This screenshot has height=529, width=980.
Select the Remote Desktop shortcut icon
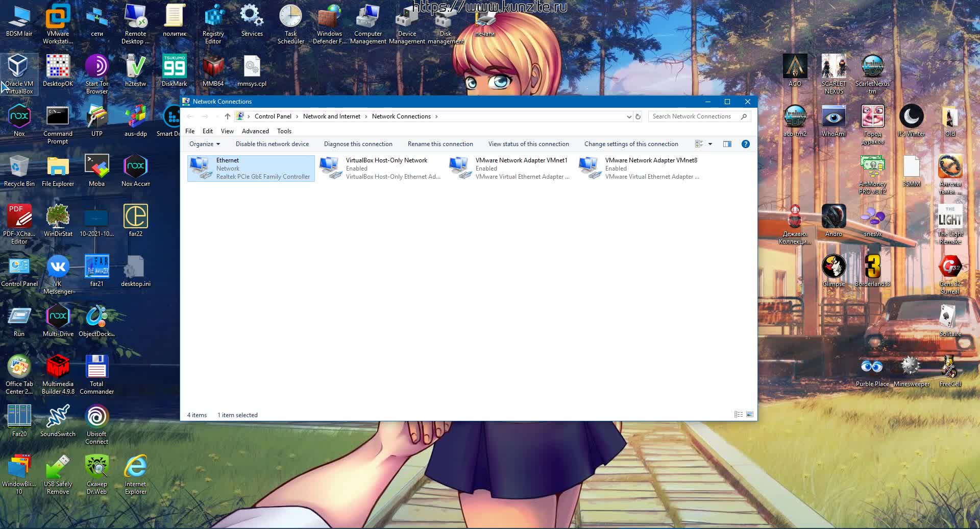click(135, 23)
